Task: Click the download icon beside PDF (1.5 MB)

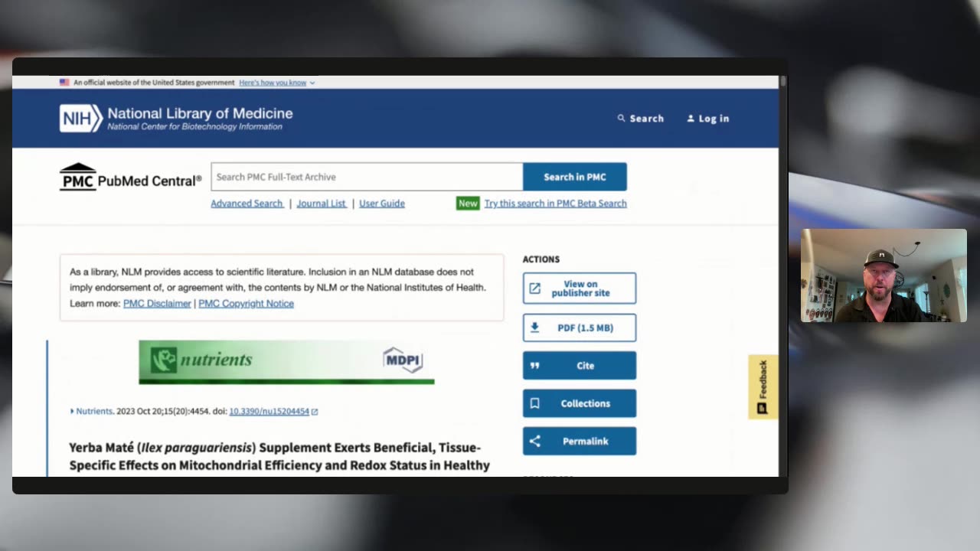Action: [534, 328]
